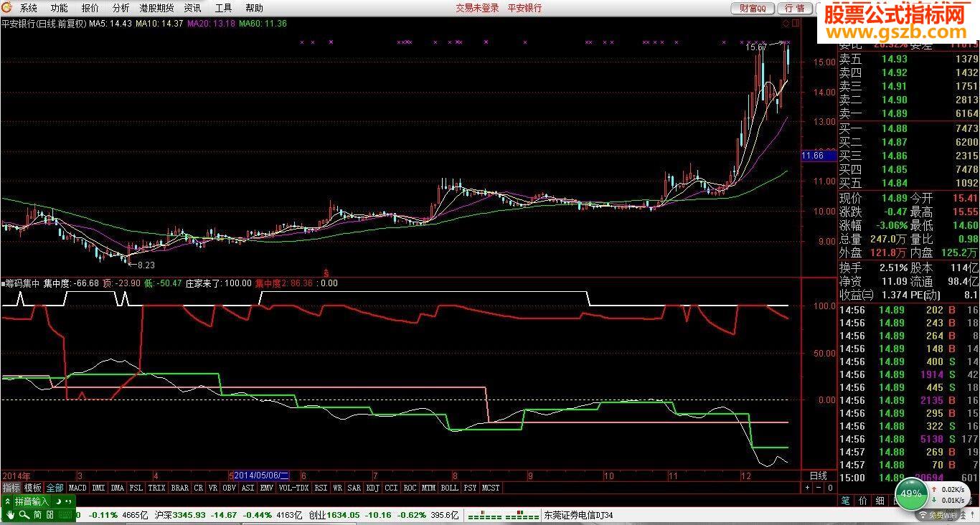
Task: Open the 报价 menu
Action: 90,8
